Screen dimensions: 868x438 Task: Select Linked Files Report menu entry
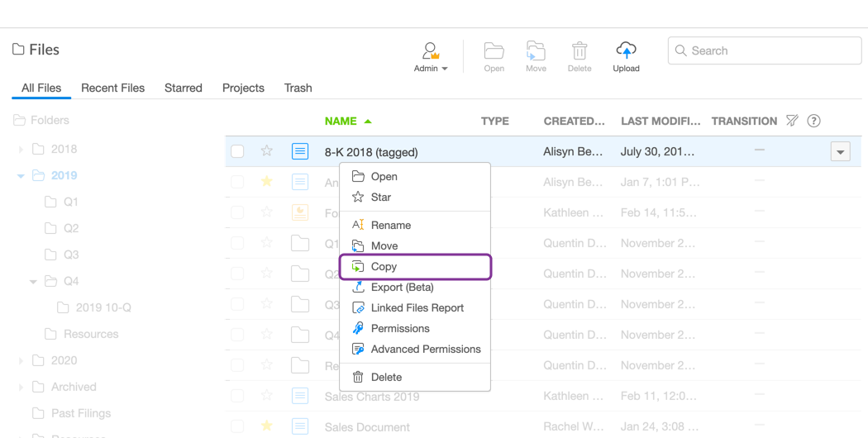tap(417, 307)
